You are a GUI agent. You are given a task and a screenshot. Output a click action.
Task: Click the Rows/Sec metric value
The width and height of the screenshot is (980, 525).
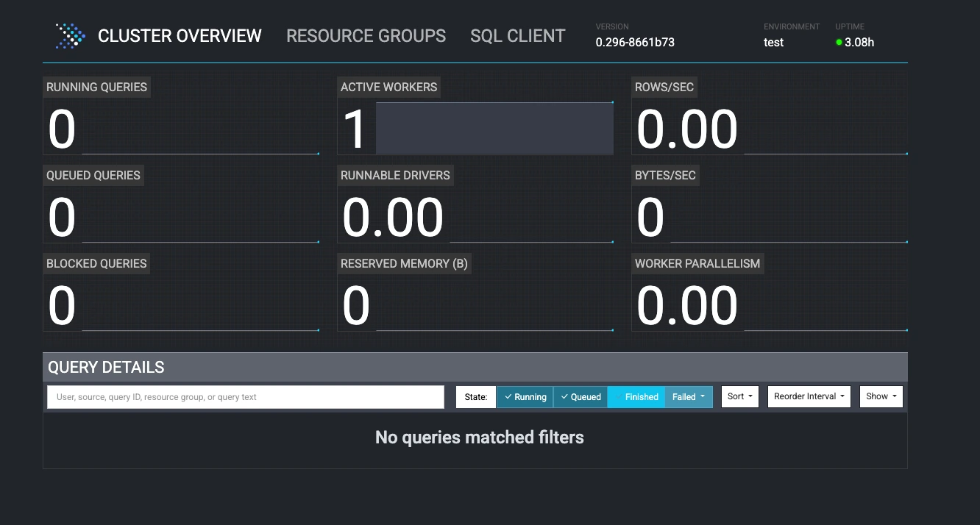point(686,129)
